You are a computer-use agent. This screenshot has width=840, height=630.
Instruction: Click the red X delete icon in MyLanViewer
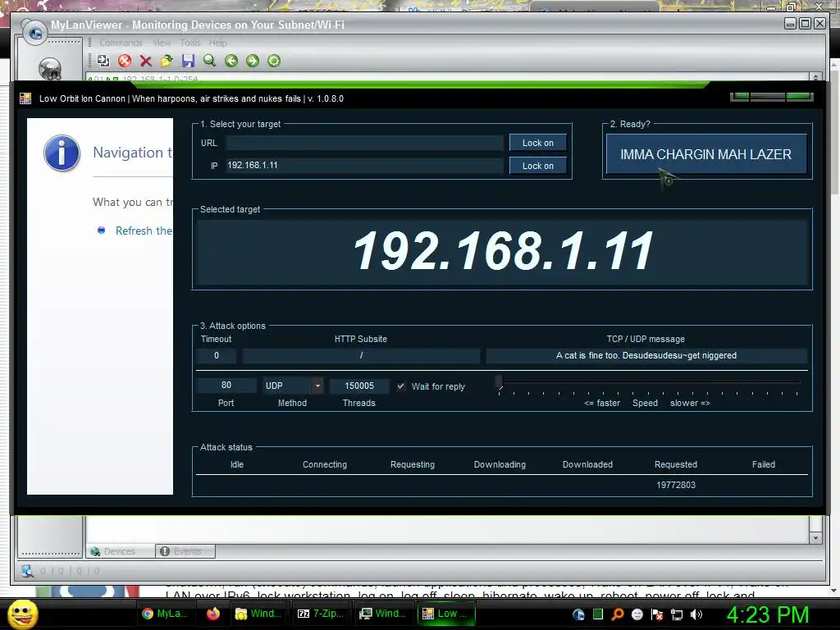point(146,61)
